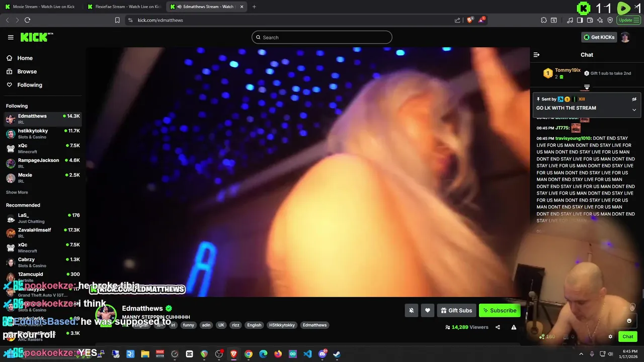The height and width of the screenshot is (362, 644).
Task: Click Gift Subs button
Action: click(456, 310)
